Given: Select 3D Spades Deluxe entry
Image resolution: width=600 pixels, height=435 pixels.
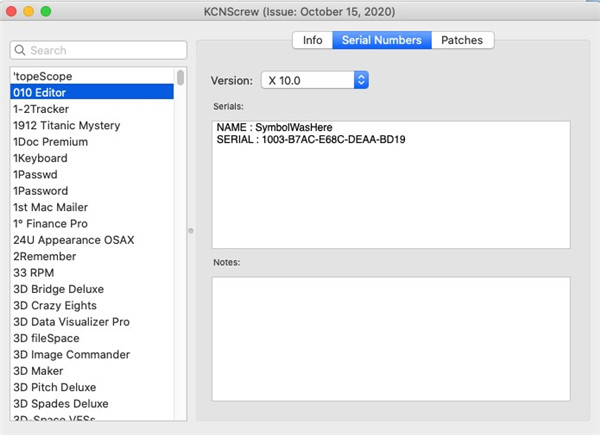Looking at the screenshot, I should pos(92,404).
